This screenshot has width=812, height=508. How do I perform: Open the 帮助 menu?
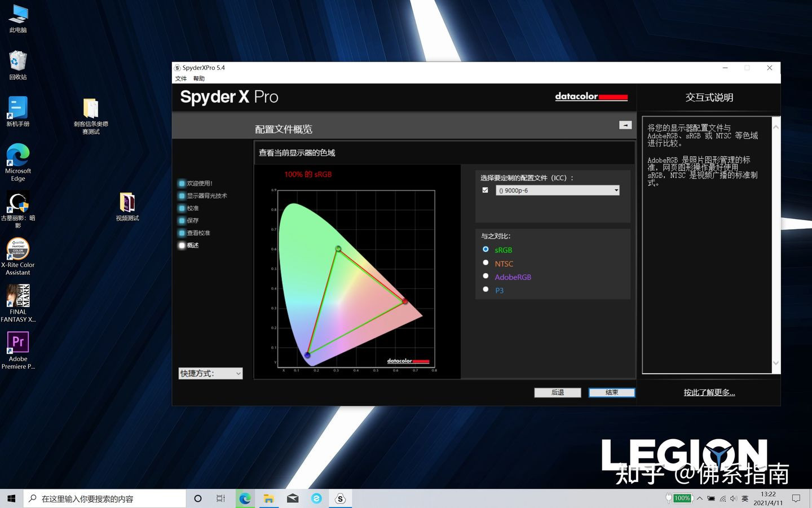click(x=199, y=78)
